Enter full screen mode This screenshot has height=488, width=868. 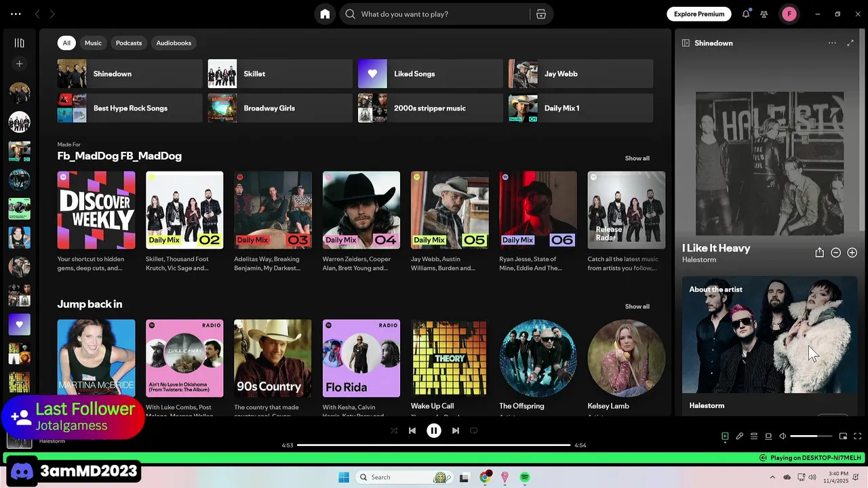click(857, 436)
